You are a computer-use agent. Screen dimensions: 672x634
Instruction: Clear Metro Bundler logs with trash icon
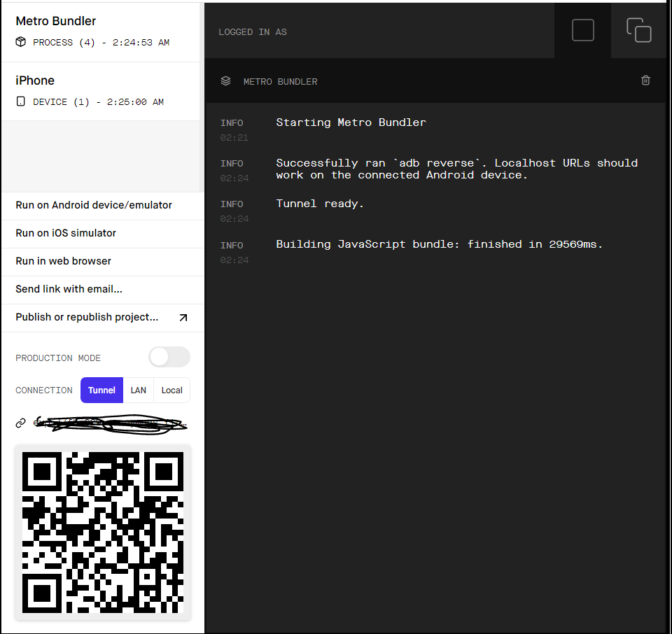[645, 80]
